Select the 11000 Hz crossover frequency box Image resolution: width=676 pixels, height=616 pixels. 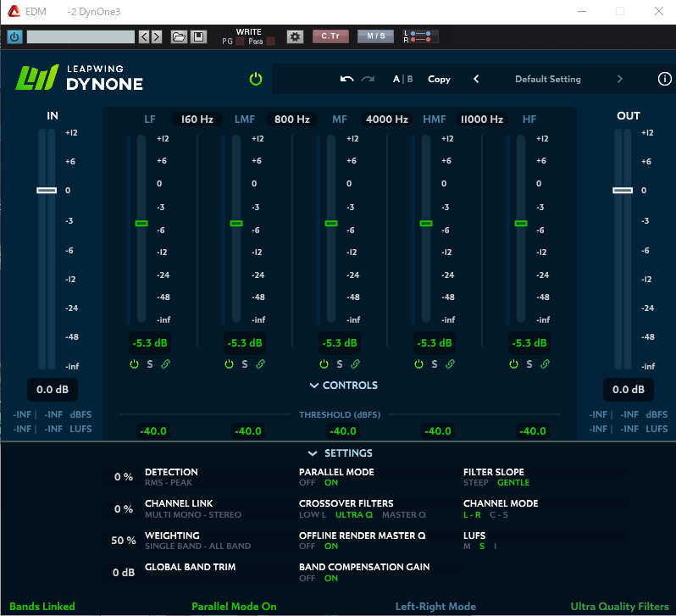(x=481, y=119)
